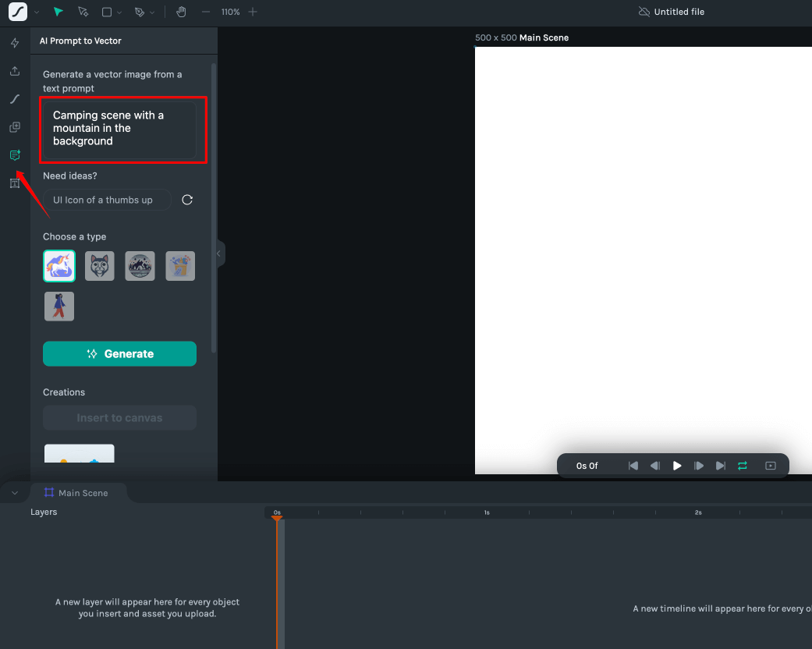
Task: Choose the wolf head style type
Action: point(100,266)
